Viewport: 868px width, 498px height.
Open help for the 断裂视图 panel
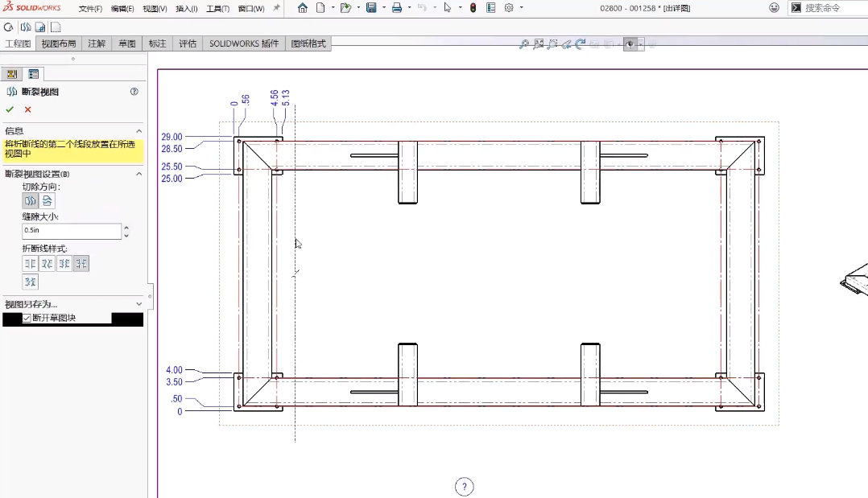pos(134,92)
